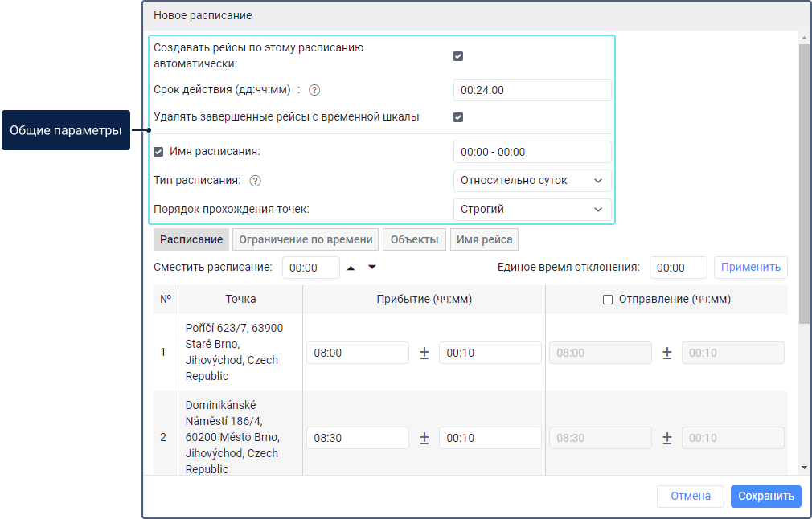This screenshot has width=812, height=519.
Task: Shift schedule up with the up arrow
Action: coord(351,268)
